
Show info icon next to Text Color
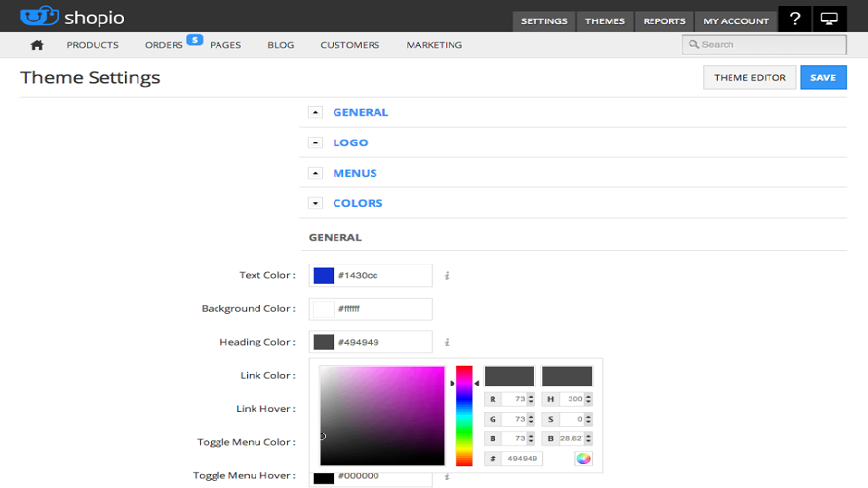coord(447,276)
